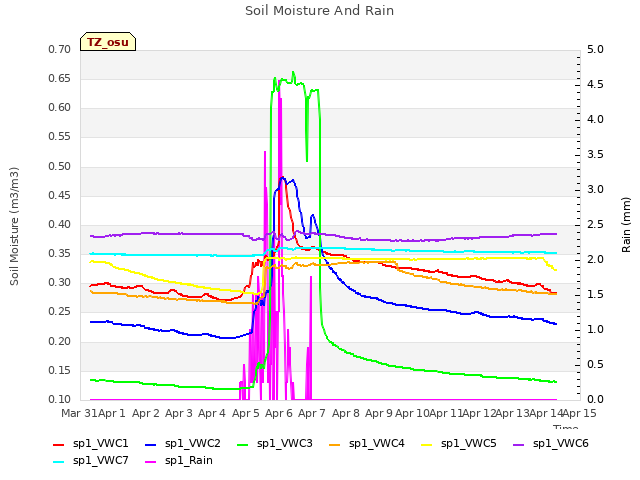The height and width of the screenshot is (480, 640).
Task: Click the TZ_osu label badge
Action: pyautogui.click(x=108, y=42)
